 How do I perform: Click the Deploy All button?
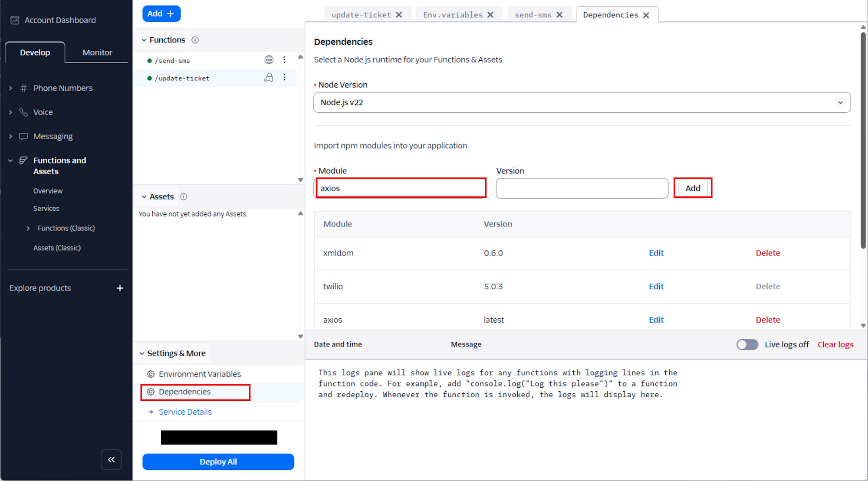pyautogui.click(x=218, y=462)
